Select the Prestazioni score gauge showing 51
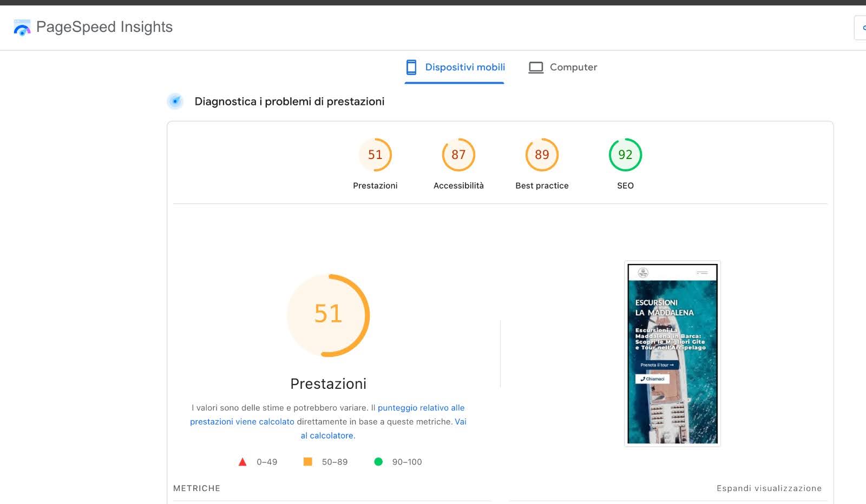 [375, 155]
